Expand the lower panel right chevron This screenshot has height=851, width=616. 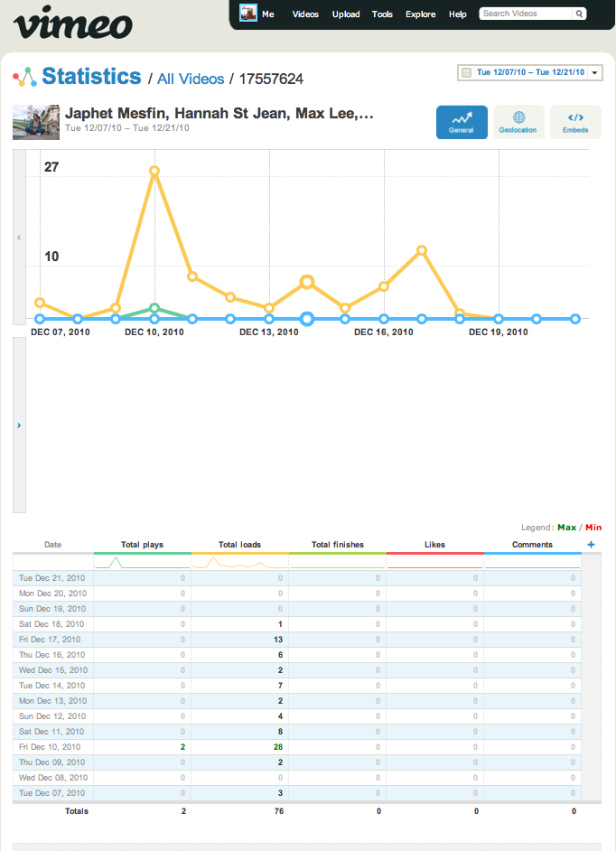click(19, 425)
